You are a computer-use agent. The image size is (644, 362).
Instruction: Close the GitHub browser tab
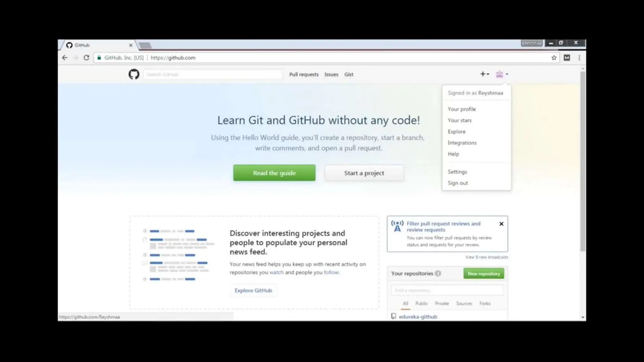[131, 45]
